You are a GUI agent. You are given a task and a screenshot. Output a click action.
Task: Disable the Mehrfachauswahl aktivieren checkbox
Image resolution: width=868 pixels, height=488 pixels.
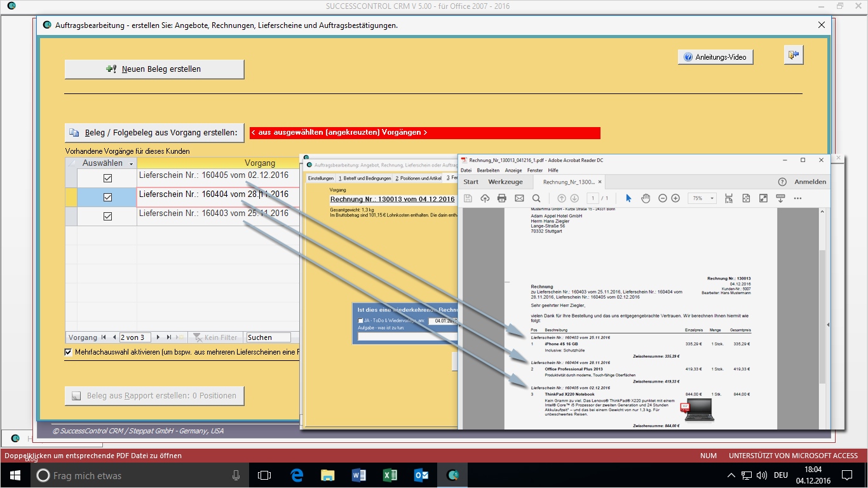click(x=69, y=352)
